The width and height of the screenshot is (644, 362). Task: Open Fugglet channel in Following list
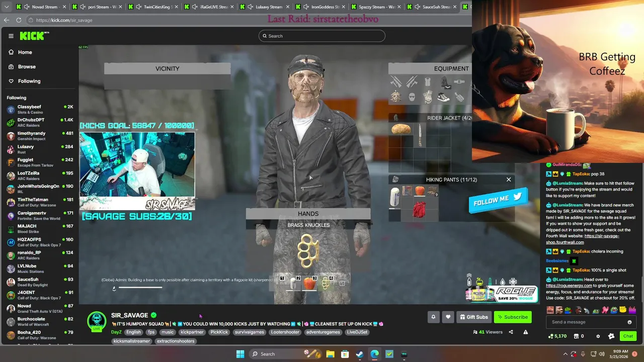coord(39,162)
